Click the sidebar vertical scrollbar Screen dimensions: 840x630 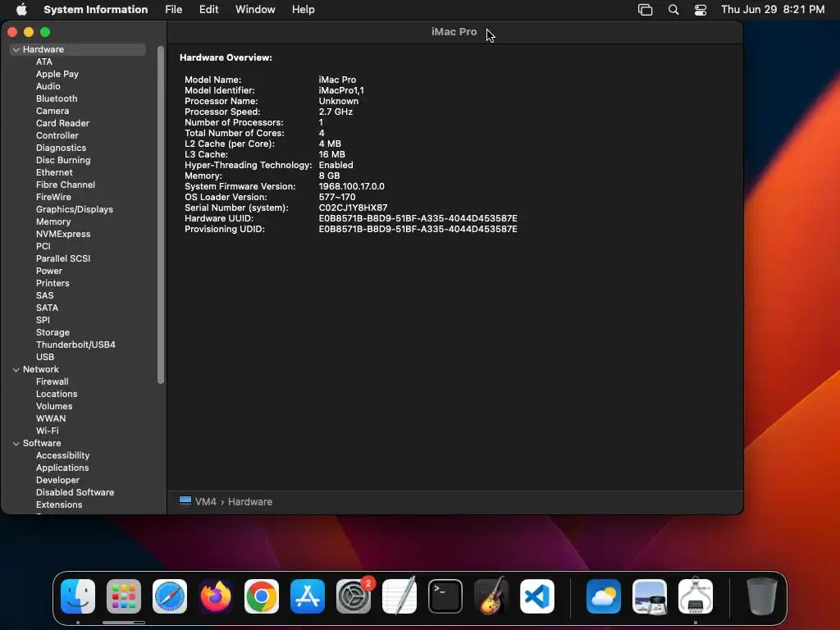click(x=161, y=215)
